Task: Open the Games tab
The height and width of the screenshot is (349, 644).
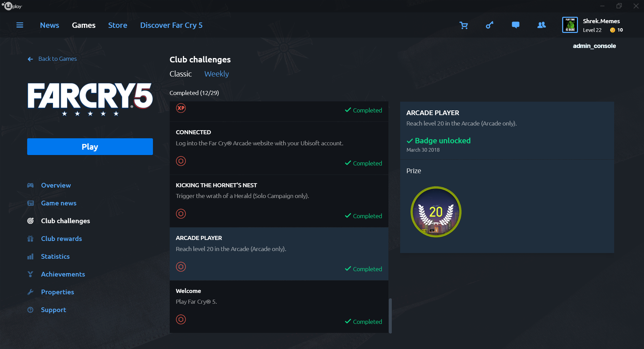Action: (x=84, y=25)
